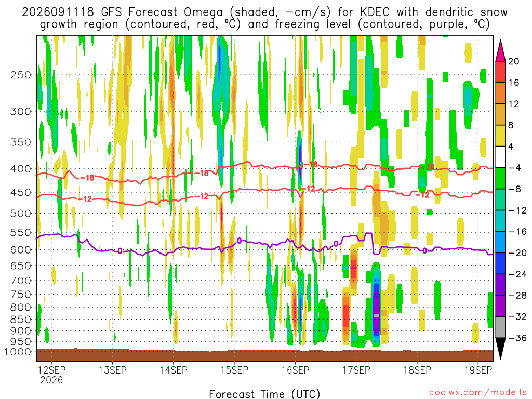Click the purple 0 freezing label near 15SEP

click(x=240, y=241)
